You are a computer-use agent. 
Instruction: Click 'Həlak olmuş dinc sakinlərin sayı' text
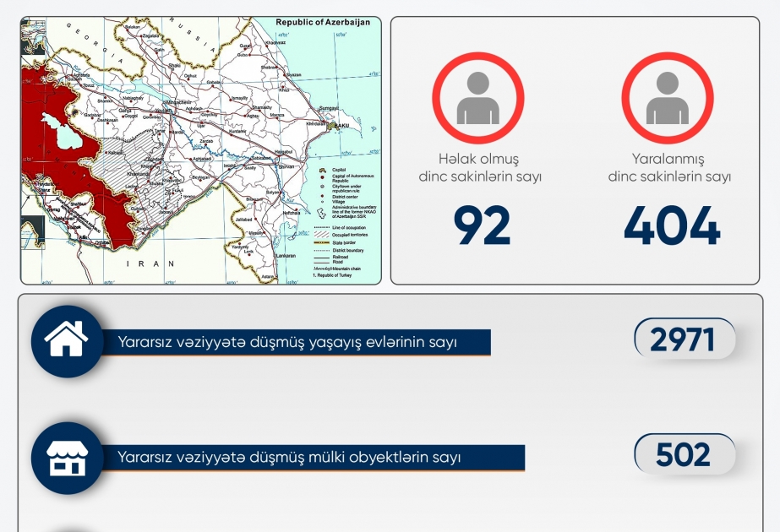tap(479, 167)
